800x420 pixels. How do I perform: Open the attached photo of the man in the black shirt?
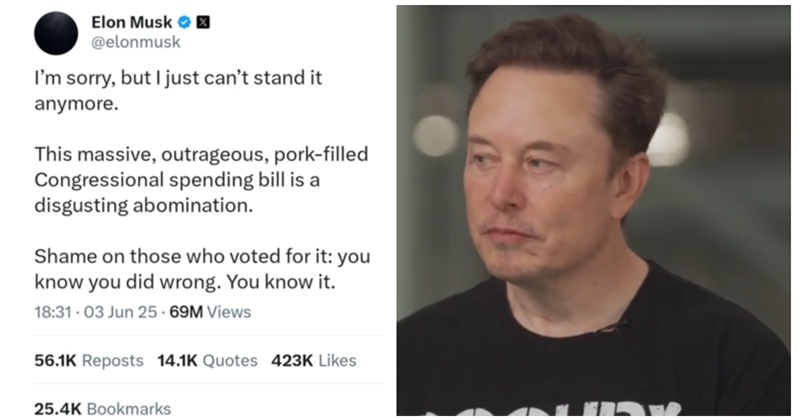(x=593, y=210)
